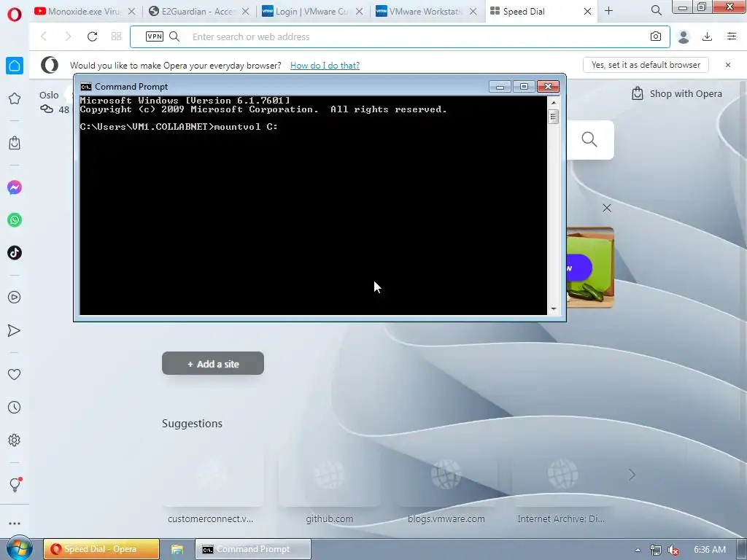This screenshot has height=560, width=747.
Task: Open the network tray icon
Action: click(x=656, y=550)
